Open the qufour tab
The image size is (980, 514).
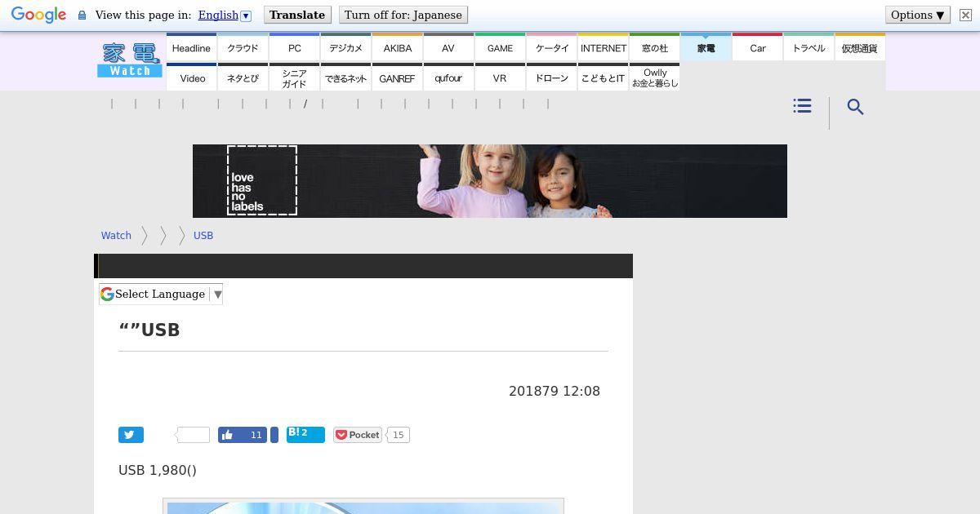click(x=448, y=78)
